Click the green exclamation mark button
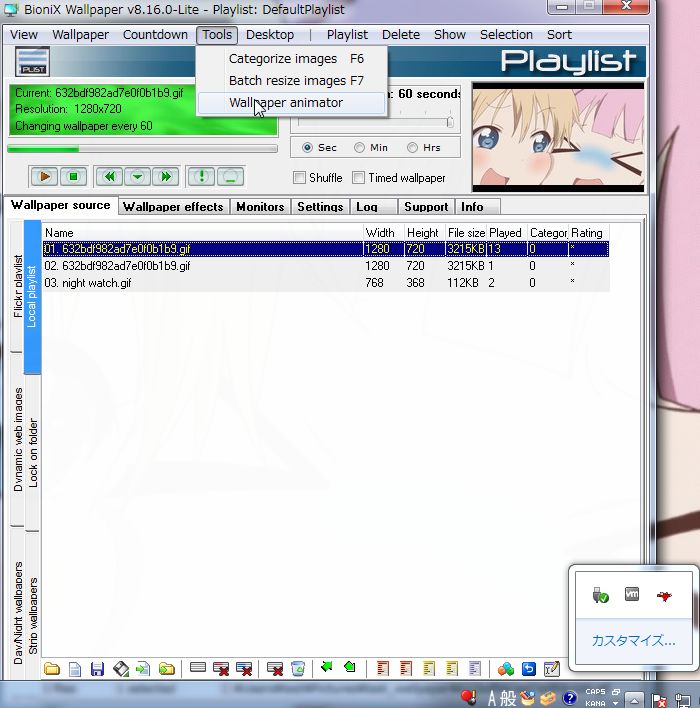 click(x=202, y=177)
